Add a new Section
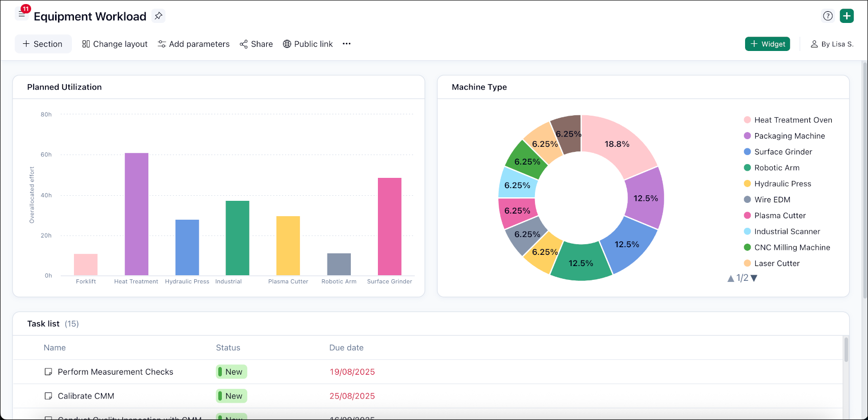This screenshot has width=868, height=420. (x=43, y=44)
